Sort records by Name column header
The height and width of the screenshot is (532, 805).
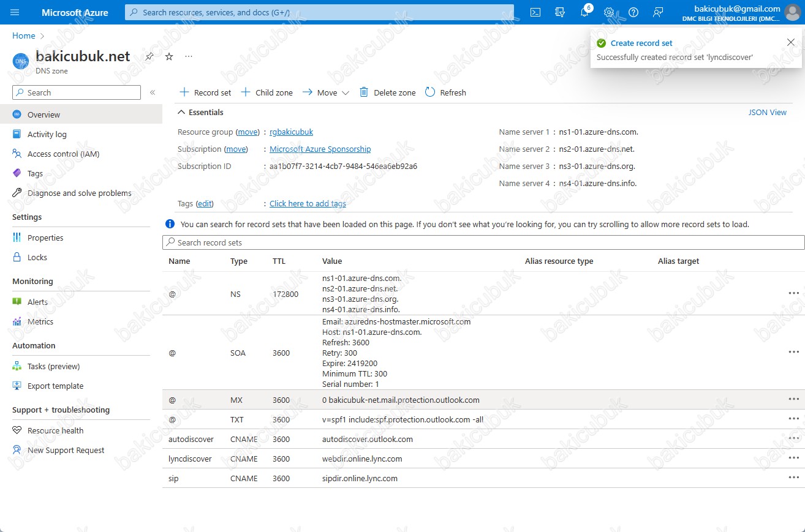180,261
